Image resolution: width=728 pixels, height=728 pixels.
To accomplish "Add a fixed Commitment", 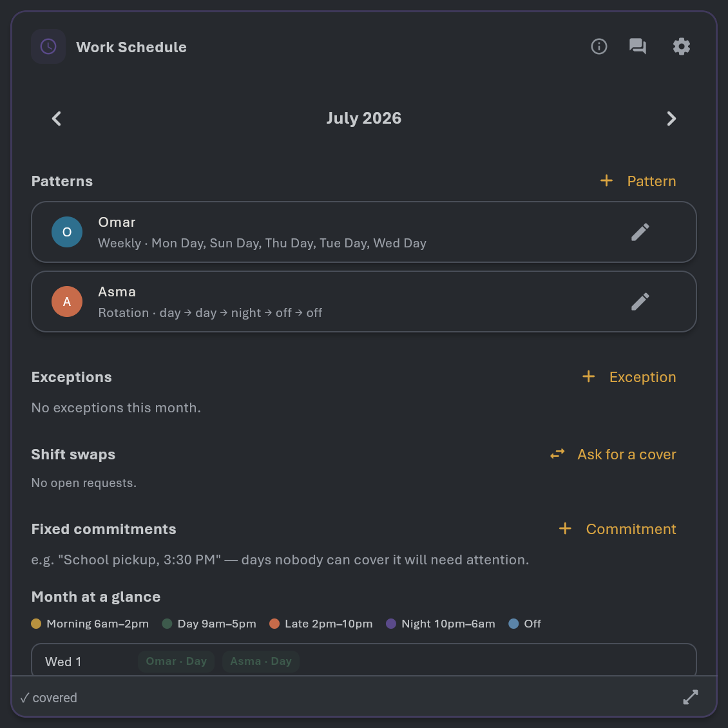I will tap(617, 529).
